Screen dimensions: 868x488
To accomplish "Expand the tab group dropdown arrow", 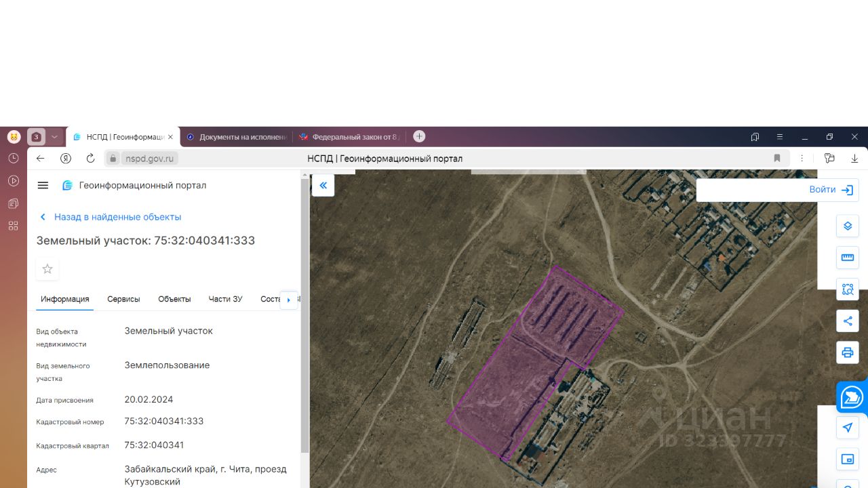I will pos(55,137).
